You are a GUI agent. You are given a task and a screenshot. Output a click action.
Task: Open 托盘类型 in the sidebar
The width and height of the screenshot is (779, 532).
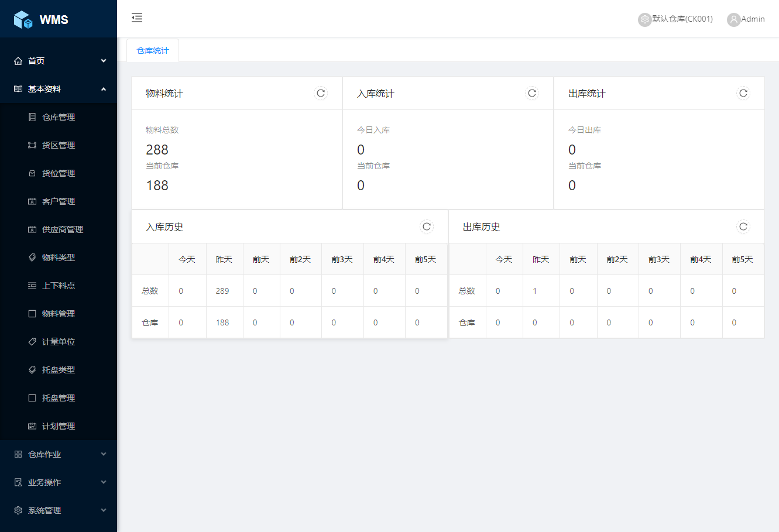[59, 370]
